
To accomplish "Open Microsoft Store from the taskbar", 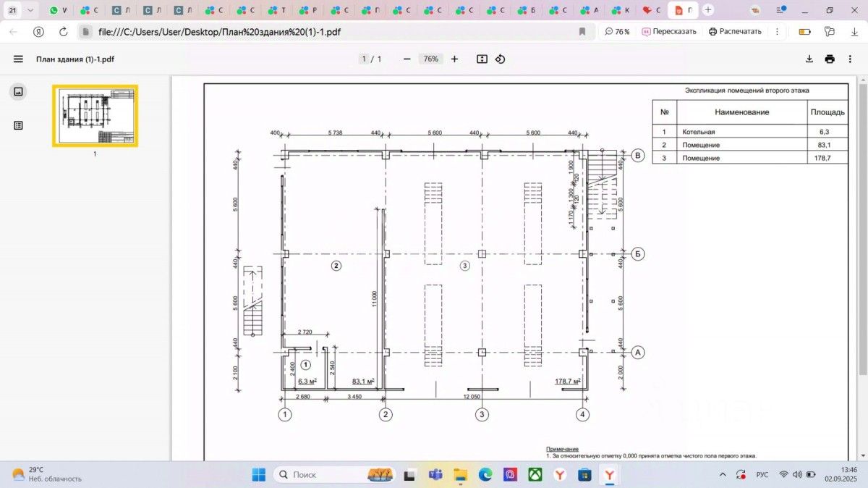I will [585, 475].
